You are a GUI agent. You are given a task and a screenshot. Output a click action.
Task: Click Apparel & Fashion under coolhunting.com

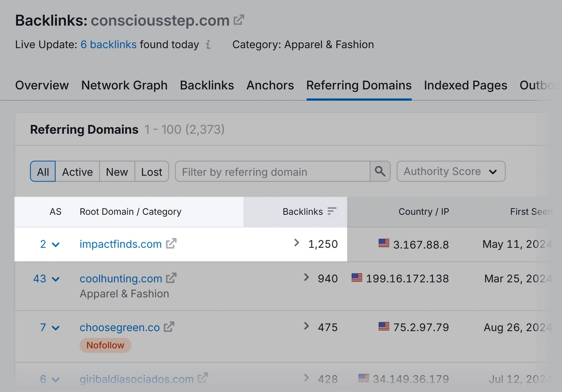[125, 294]
